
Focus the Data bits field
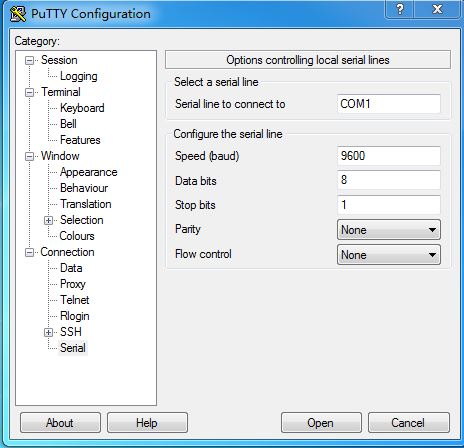[389, 180]
